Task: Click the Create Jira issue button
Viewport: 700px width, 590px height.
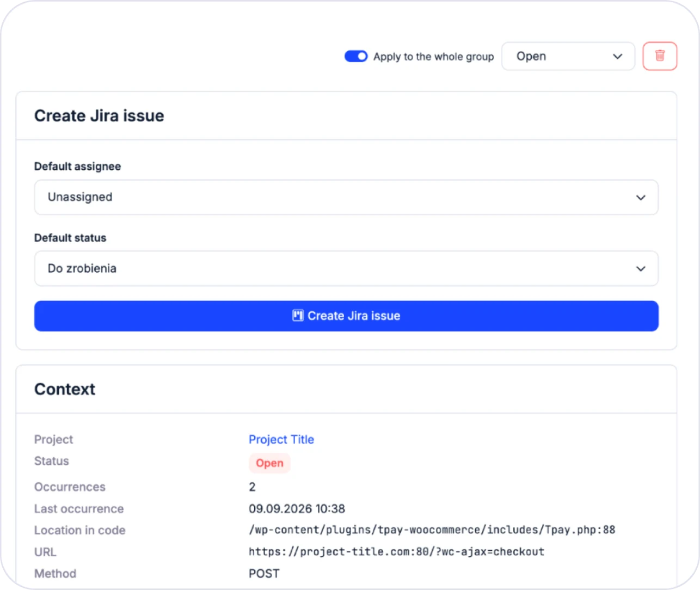Action: point(346,316)
